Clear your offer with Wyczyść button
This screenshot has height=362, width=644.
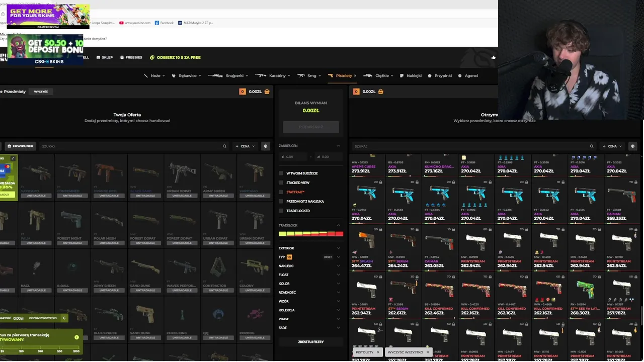41,92
